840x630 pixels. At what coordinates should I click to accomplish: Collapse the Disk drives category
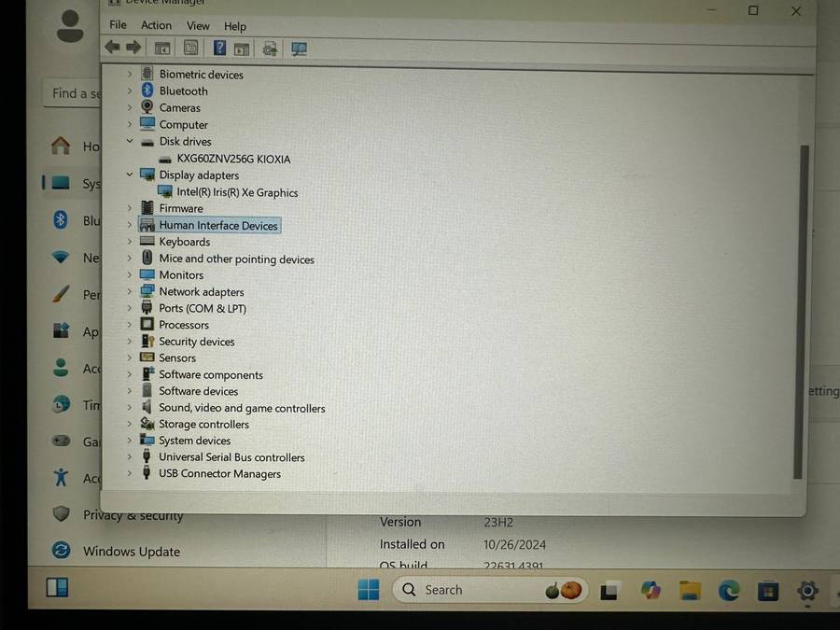click(130, 141)
